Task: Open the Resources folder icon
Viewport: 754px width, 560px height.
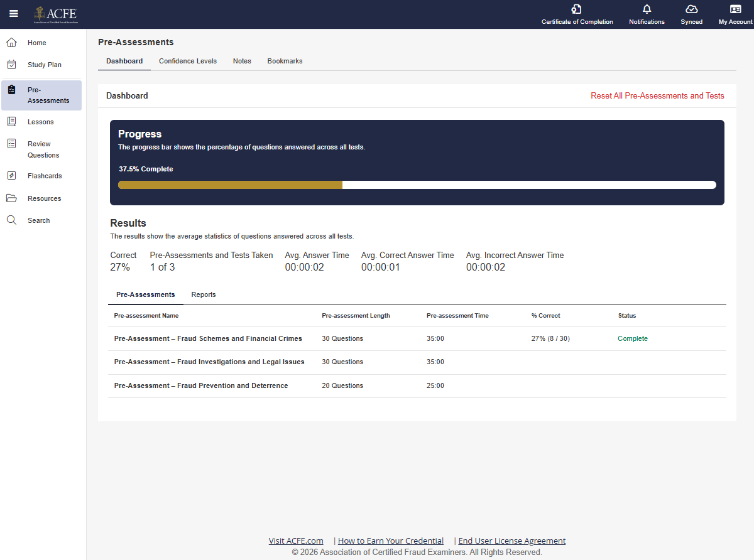Action: [x=11, y=198]
